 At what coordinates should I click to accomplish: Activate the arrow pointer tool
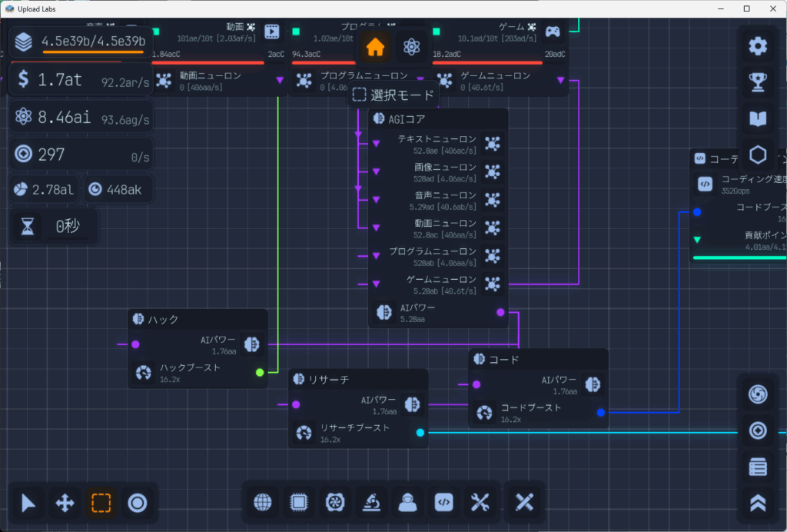pos(29,503)
